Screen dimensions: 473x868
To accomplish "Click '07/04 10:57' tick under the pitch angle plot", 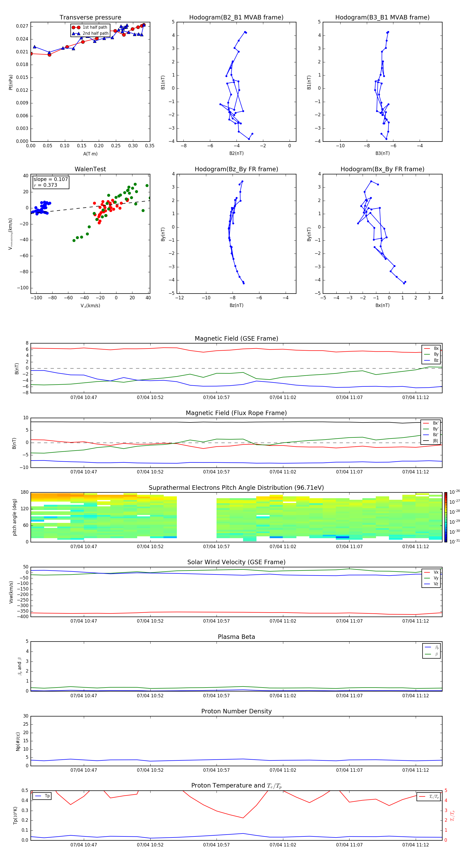I will coord(216,547).
